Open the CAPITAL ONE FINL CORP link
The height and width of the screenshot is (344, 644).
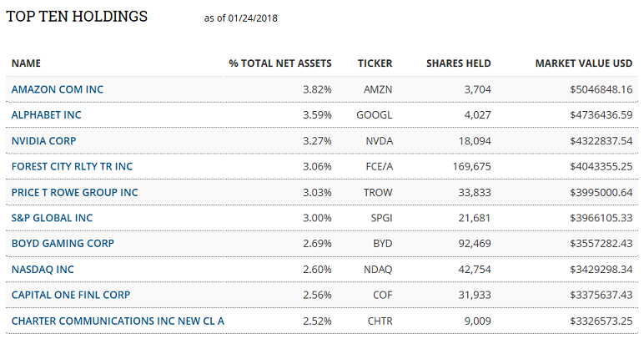71,295
